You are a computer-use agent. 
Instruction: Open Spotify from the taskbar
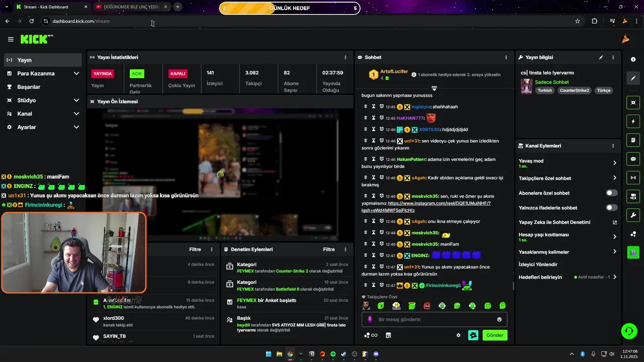tap(333, 354)
